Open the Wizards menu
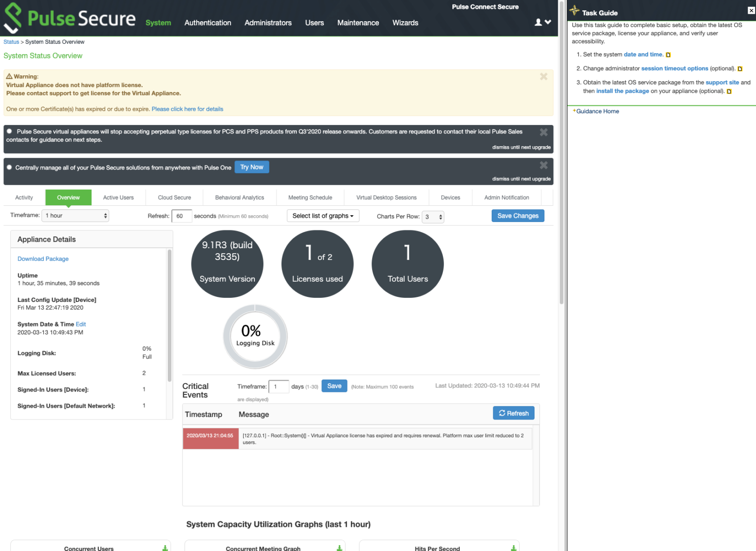The image size is (756, 551). (x=405, y=23)
